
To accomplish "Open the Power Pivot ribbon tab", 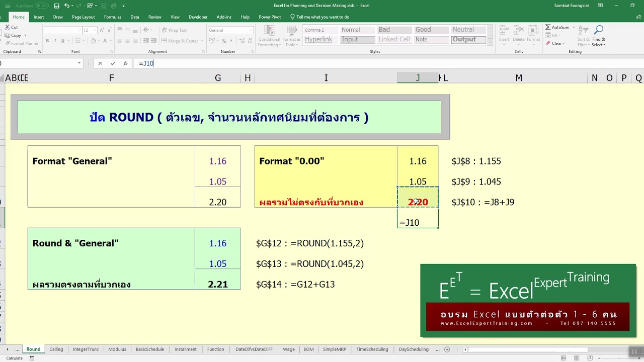I will (x=270, y=17).
